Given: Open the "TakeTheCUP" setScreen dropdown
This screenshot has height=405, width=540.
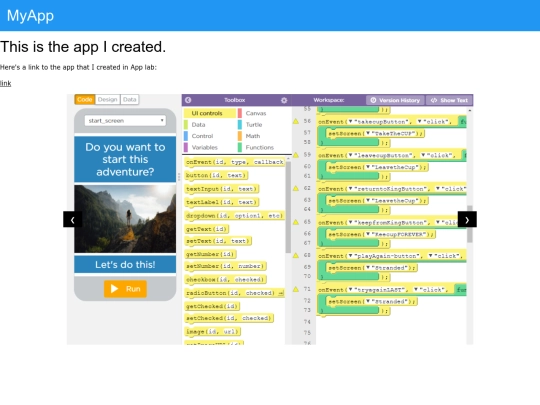Looking at the screenshot, I should tap(368, 133).
